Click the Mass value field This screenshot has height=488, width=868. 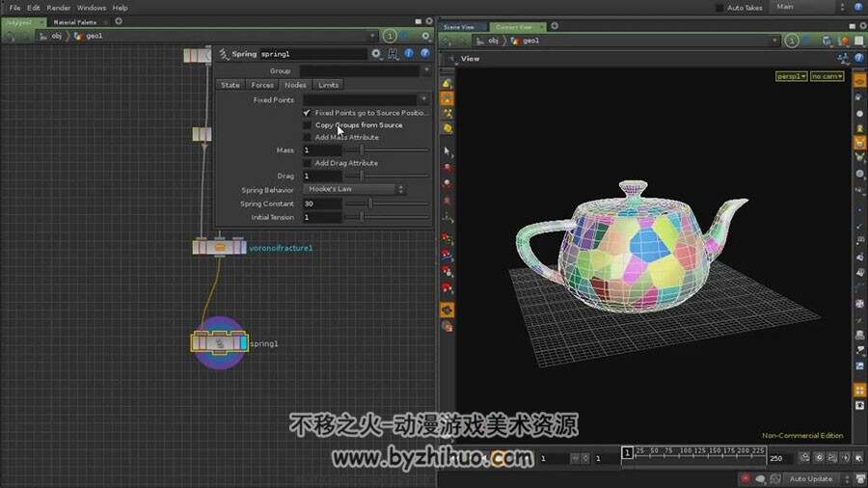coord(322,149)
